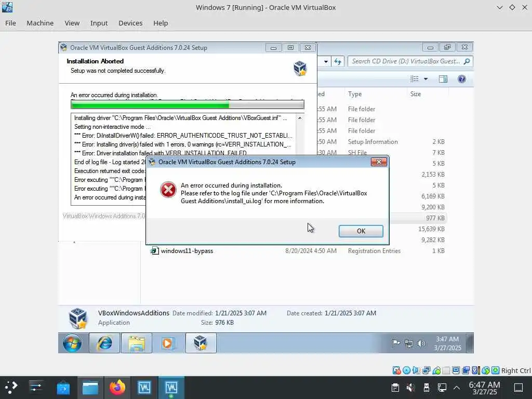Image resolution: width=532 pixels, height=399 pixels.
Task: Expand hidden host system tray icons
Action: pyautogui.click(x=457, y=388)
